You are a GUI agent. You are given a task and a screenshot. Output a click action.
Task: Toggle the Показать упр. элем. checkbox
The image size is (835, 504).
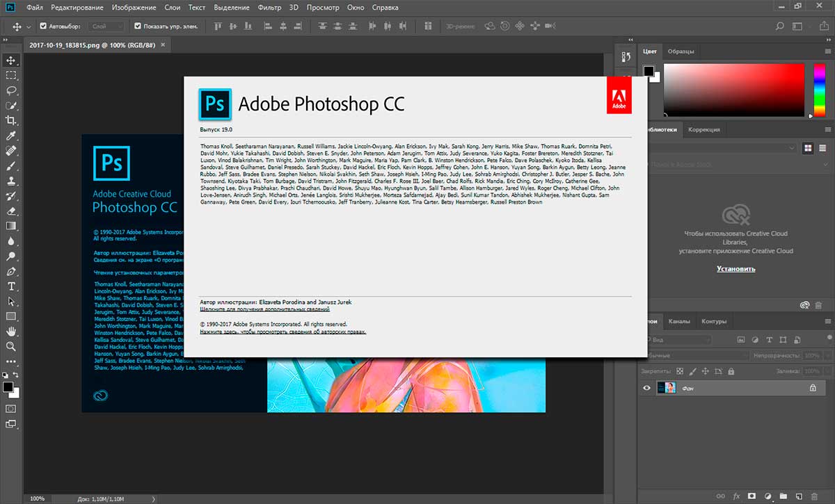click(x=137, y=26)
